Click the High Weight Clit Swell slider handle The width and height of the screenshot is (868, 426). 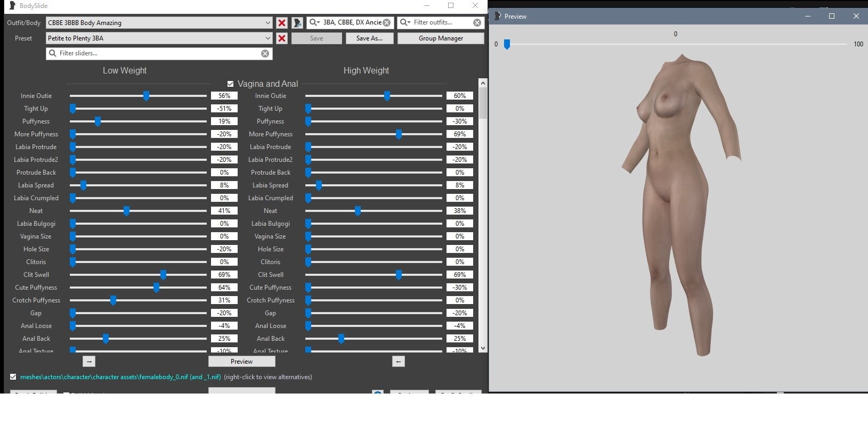tap(399, 275)
